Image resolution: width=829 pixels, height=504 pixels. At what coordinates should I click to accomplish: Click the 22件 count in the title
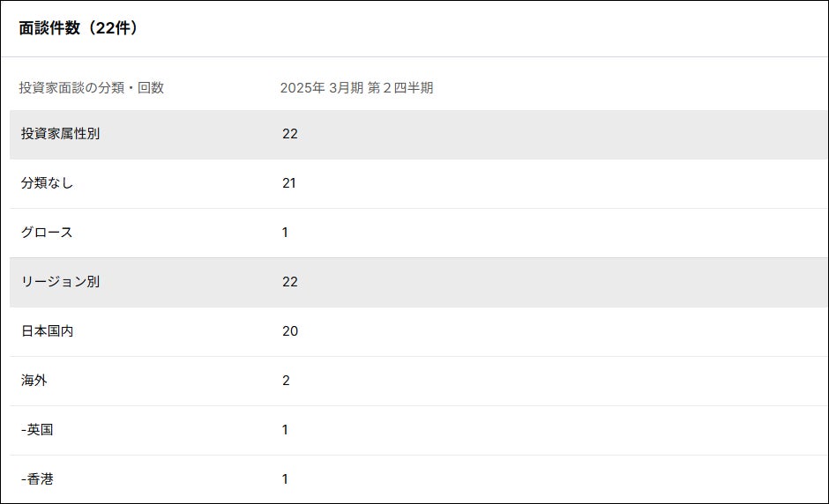click(114, 28)
